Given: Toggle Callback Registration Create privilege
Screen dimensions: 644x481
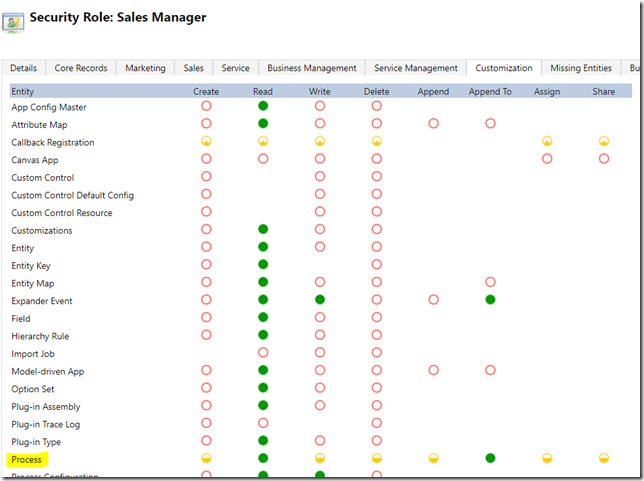Looking at the screenshot, I should point(206,141).
